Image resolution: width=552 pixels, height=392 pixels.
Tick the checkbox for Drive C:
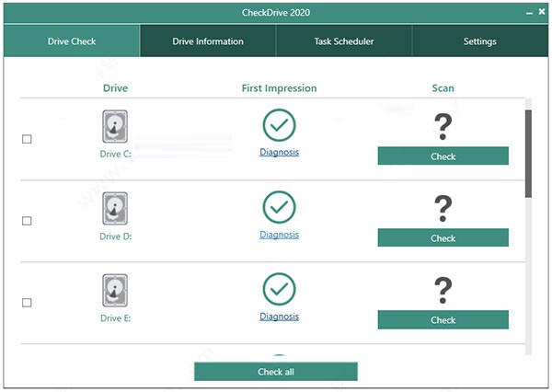coord(27,139)
